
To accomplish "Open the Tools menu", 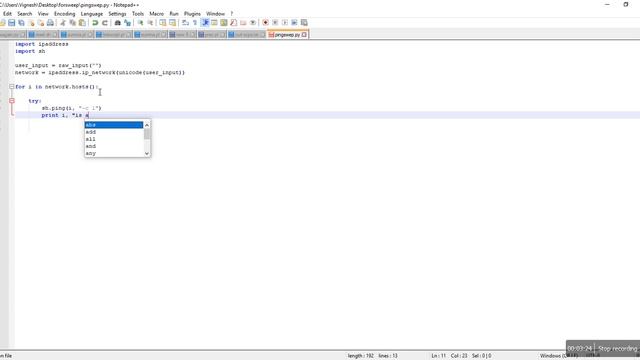I will (x=138, y=14).
